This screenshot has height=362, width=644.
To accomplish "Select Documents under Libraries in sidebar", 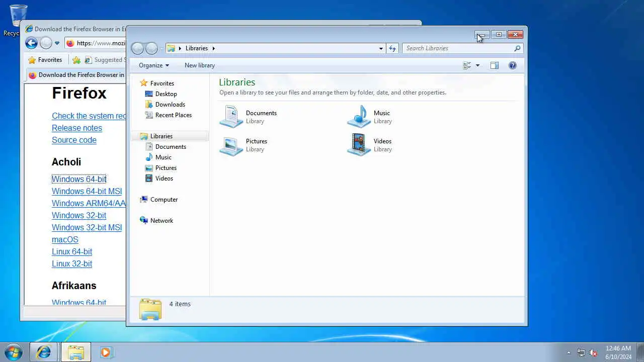I will (171, 147).
